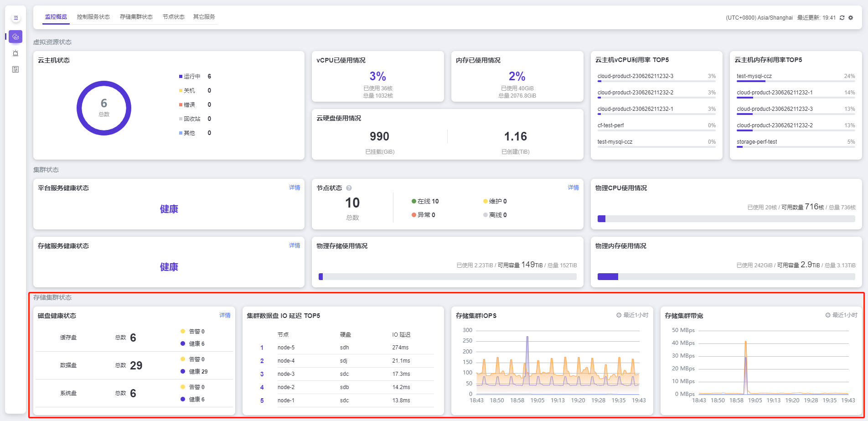Screen dimensions: 868x421
Task: Switch to the 控制服务状态 tab
Action: click(x=93, y=17)
